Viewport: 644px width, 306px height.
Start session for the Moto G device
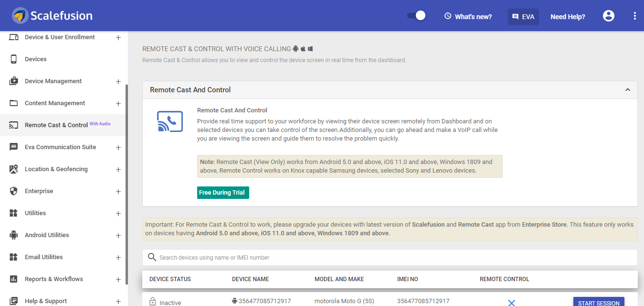[599, 302]
